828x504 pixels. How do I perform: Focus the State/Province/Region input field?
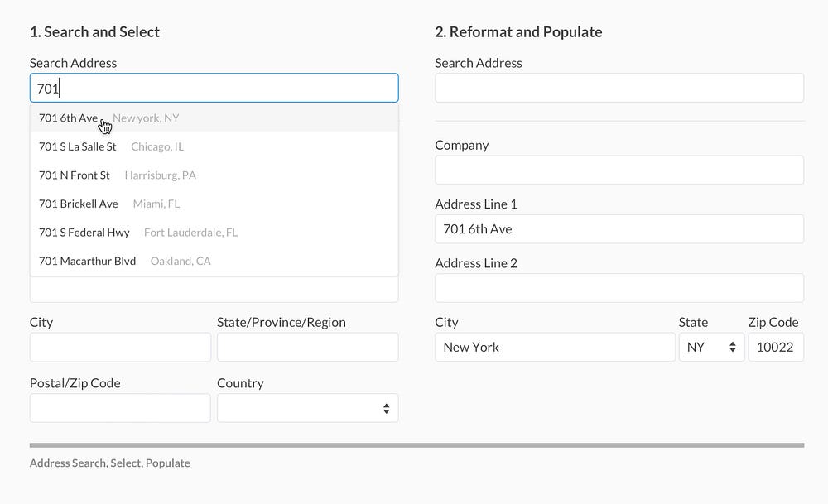(307, 348)
